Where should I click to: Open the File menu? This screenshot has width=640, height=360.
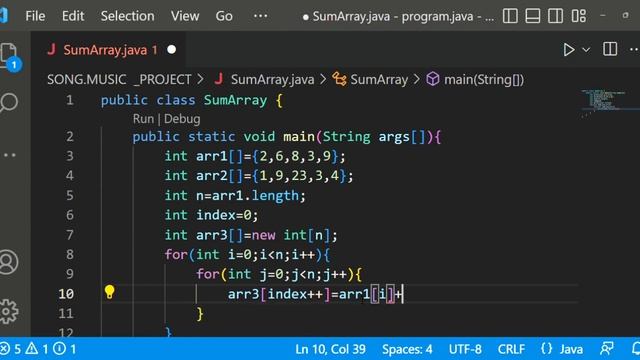tap(35, 16)
